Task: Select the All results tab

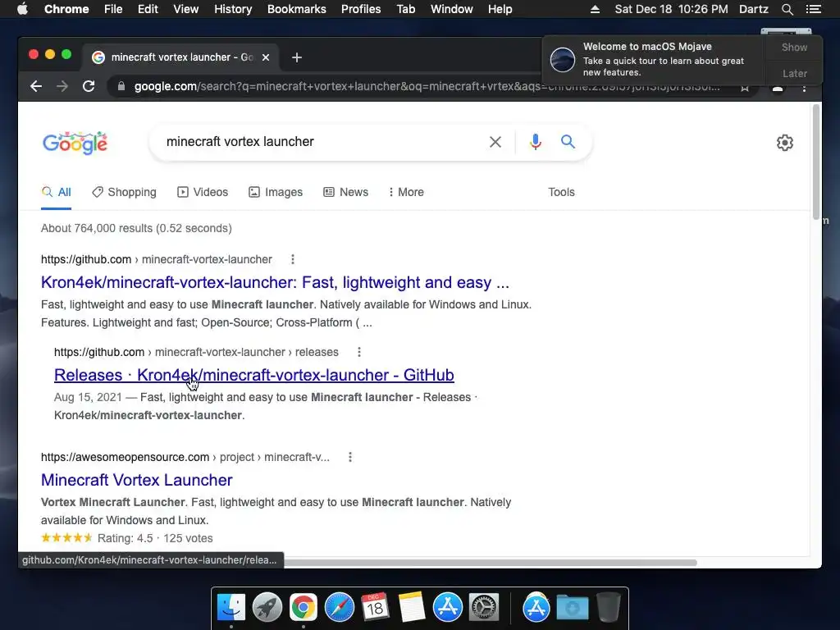Action: click(x=57, y=192)
